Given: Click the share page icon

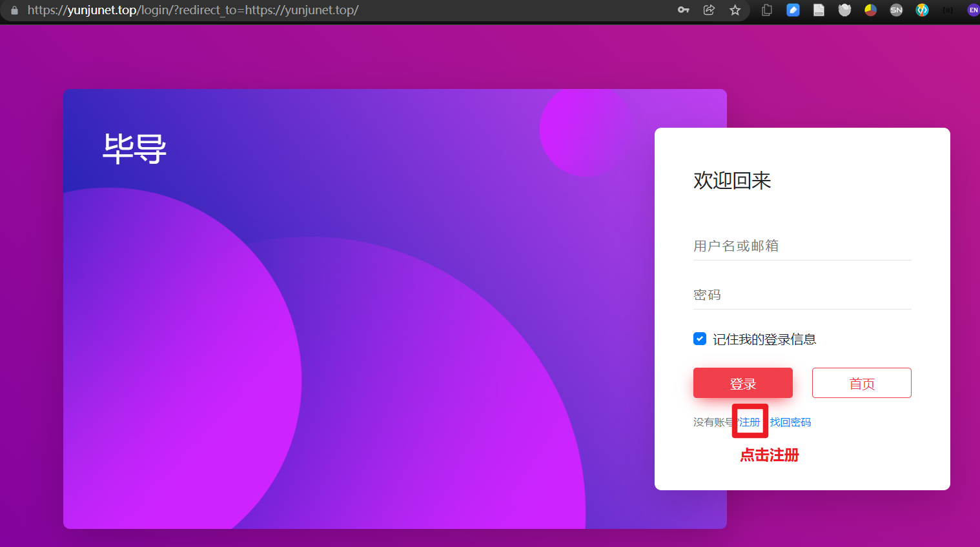Looking at the screenshot, I should pos(709,10).
